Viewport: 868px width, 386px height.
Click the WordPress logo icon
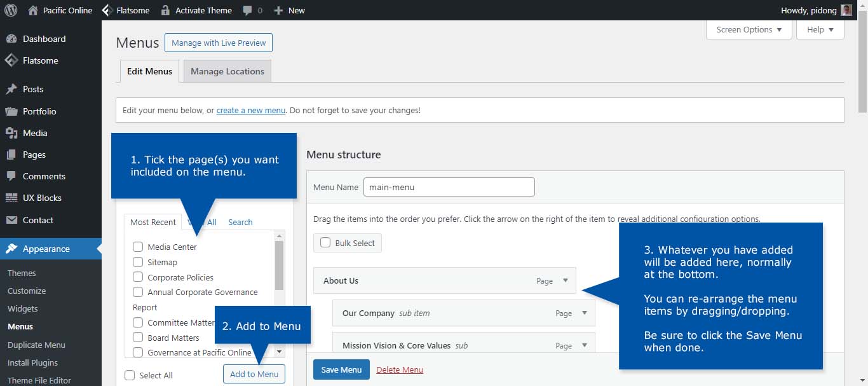[x=11, y=10]
